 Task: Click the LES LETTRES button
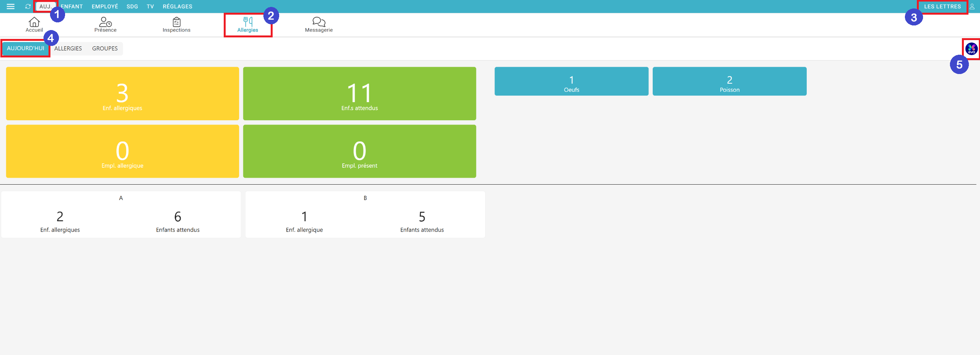coord(942,7)
